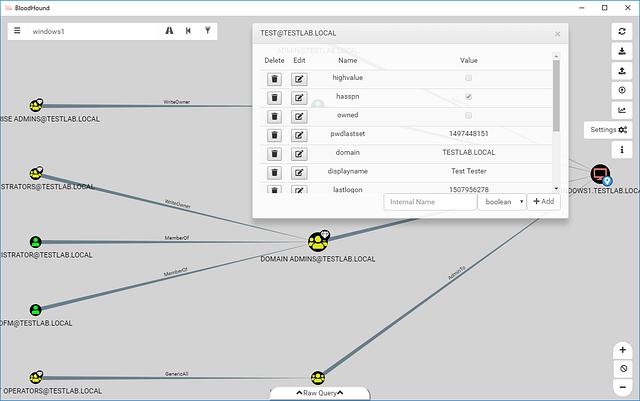Edit the domain property
The width and height of the screenshot is (640, 401).
(x=299, y=154)
